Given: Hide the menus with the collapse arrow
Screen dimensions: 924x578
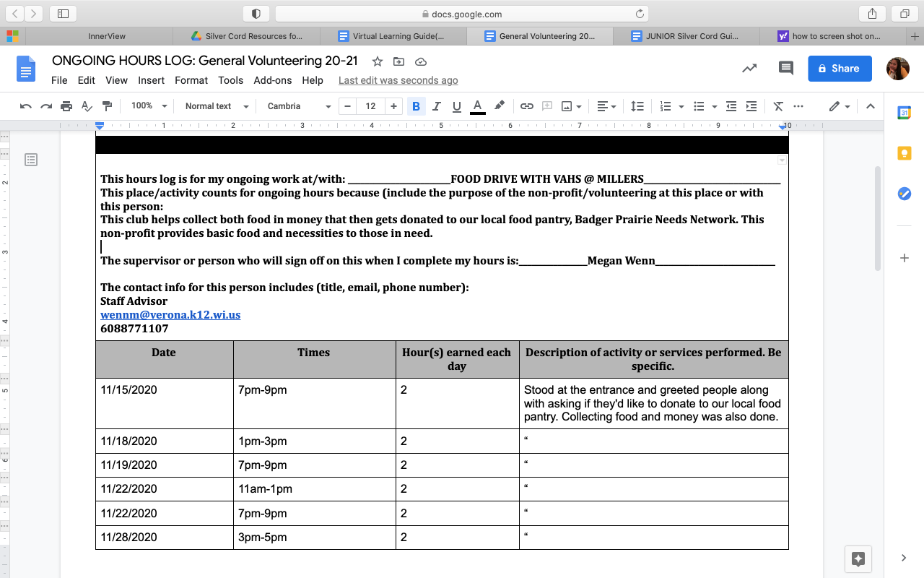Looking at the screenshot, I should 871,106.
